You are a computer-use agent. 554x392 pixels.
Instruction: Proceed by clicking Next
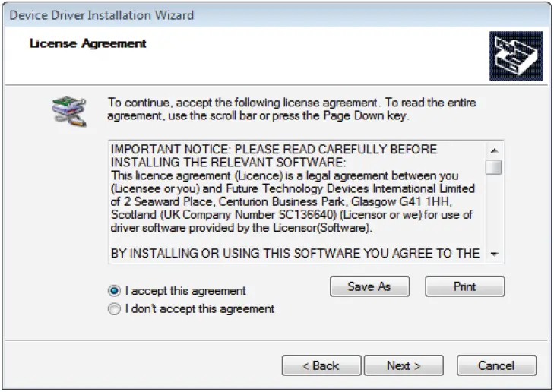point(403,365)
